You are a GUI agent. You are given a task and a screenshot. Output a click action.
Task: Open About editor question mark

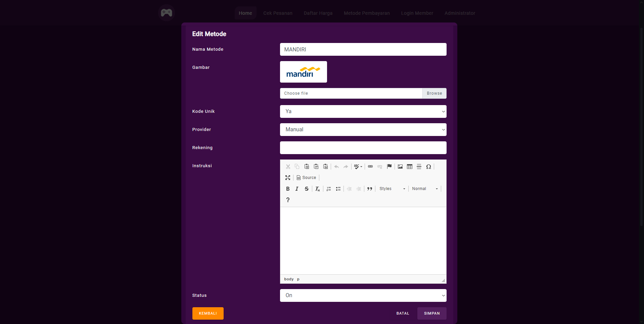[288, 200]
